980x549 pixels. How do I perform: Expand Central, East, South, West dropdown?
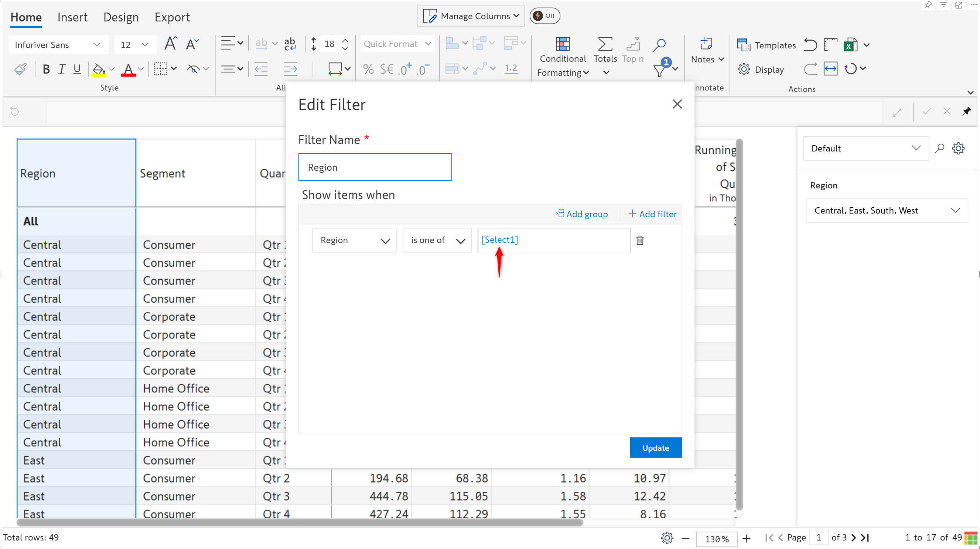click(887, 210)
